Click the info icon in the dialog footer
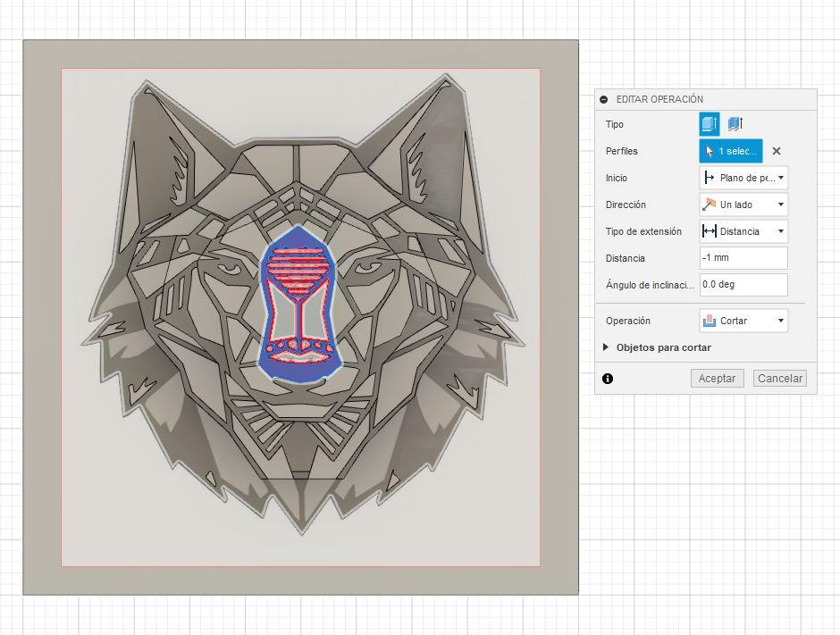The image size is (840, 635). [608, 379]
